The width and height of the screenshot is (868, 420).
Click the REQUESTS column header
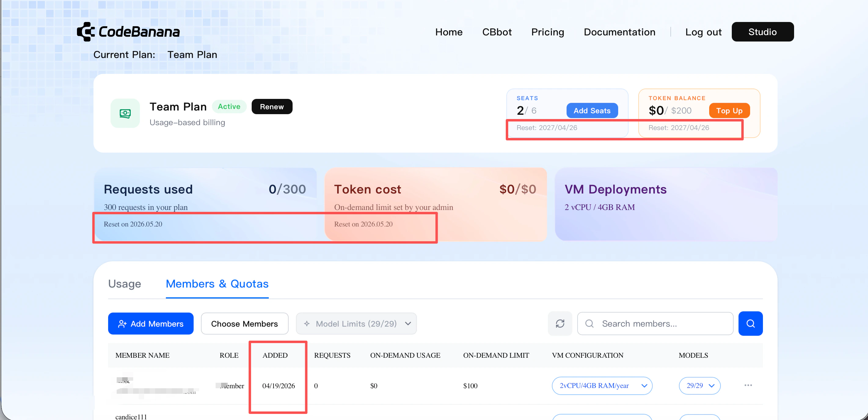tap(332, 355)
